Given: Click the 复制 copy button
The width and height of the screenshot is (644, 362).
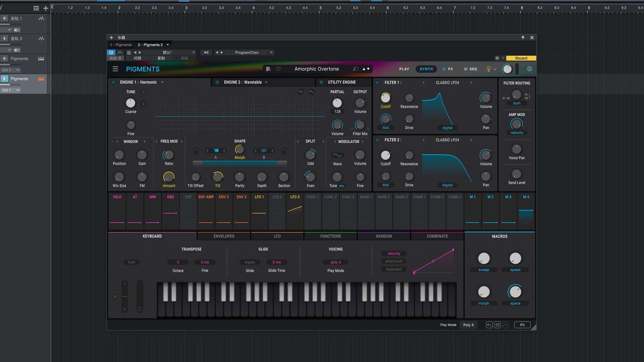Looking at the screenshot, I should click(161, 58).
